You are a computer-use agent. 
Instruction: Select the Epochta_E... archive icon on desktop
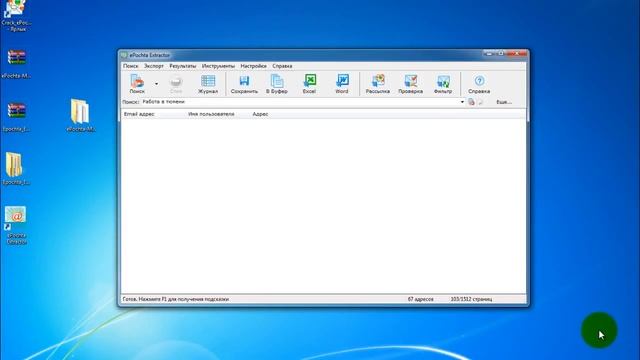(16, 117)
